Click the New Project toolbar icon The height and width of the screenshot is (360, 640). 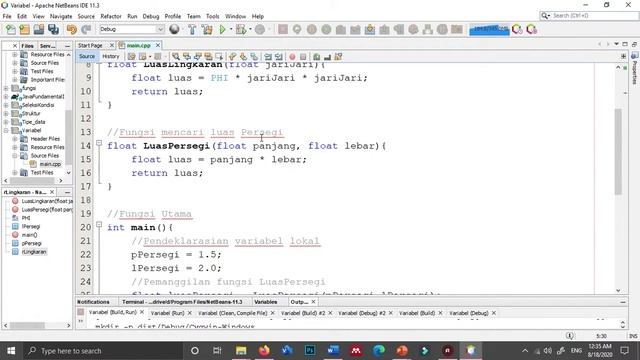pos(24,29)
